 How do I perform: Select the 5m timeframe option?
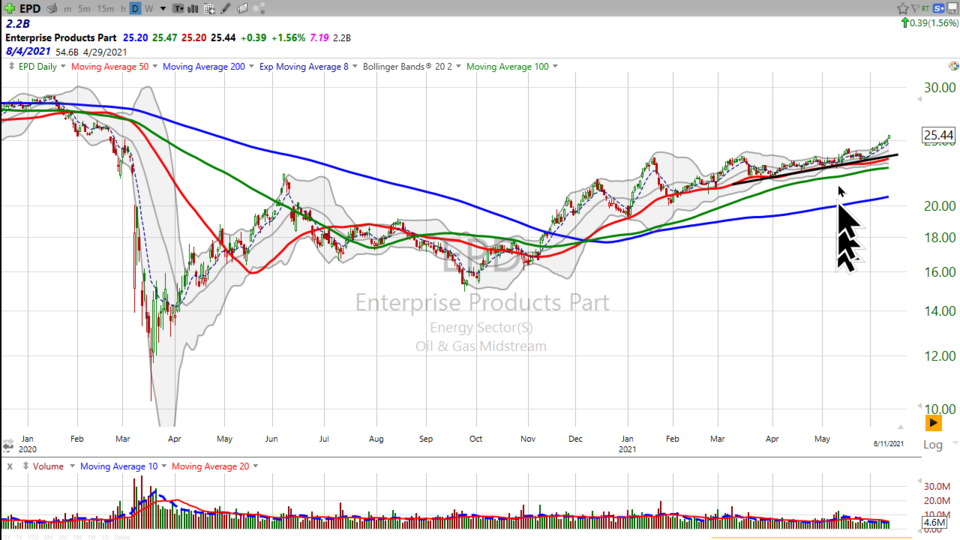(84, 8)
